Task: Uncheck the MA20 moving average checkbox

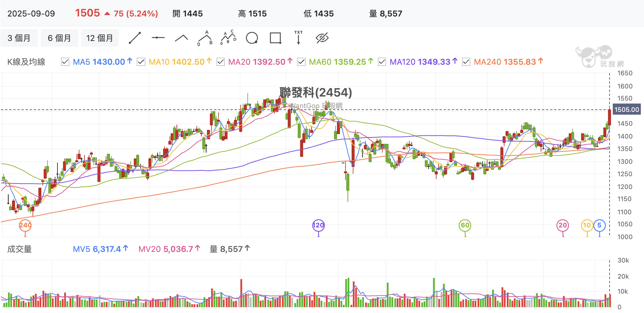Action: tap(221, 62)
